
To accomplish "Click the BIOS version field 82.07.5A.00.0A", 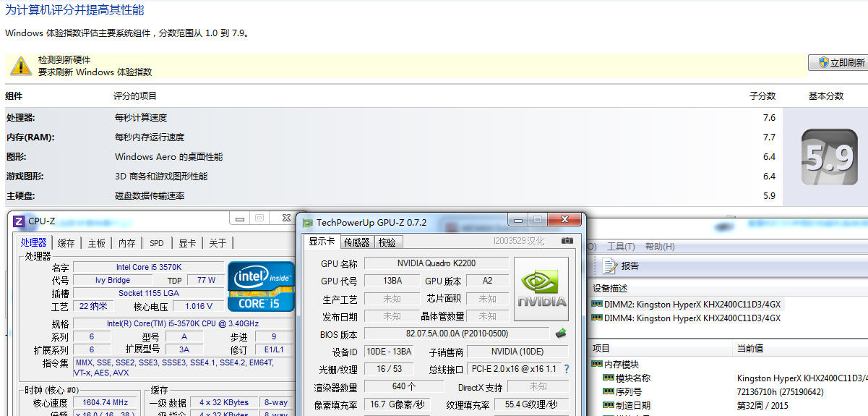I will (x=457, y=334).
